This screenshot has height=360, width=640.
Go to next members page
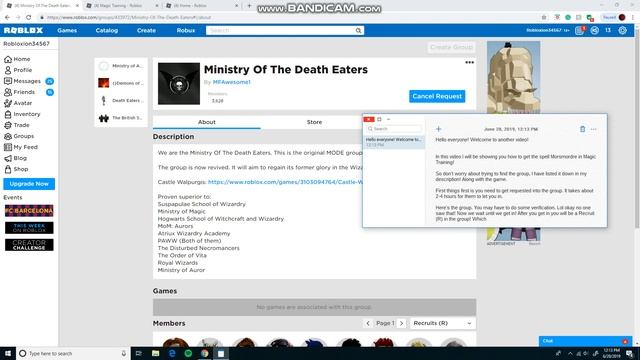[x=402, y=323]
